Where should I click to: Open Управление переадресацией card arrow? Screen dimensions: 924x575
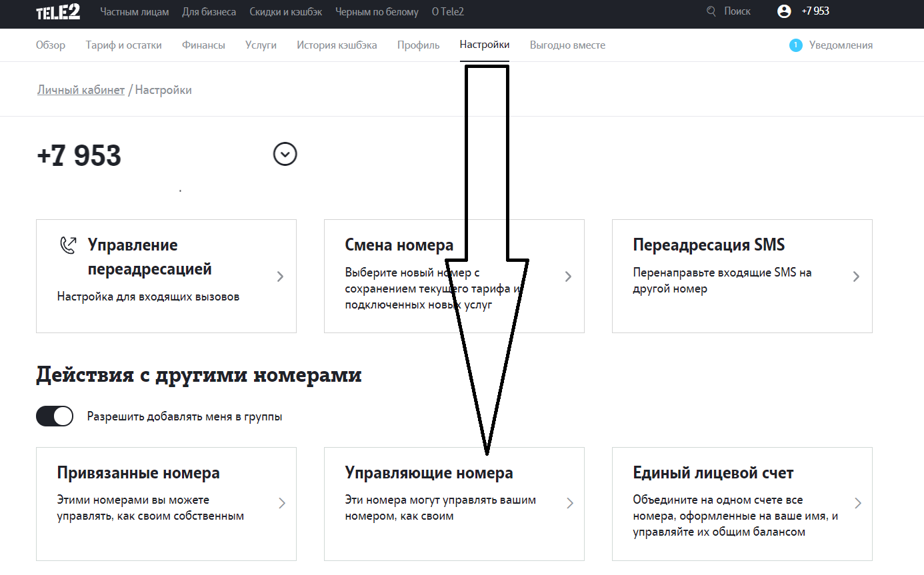pos(281,277)
